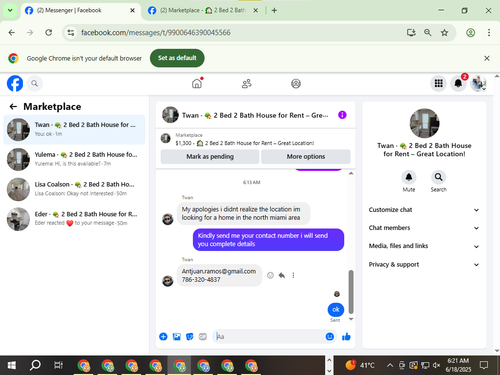Expand Chat members section
The width and height of the screenshot is (500, 375).
tap(424, 228)
